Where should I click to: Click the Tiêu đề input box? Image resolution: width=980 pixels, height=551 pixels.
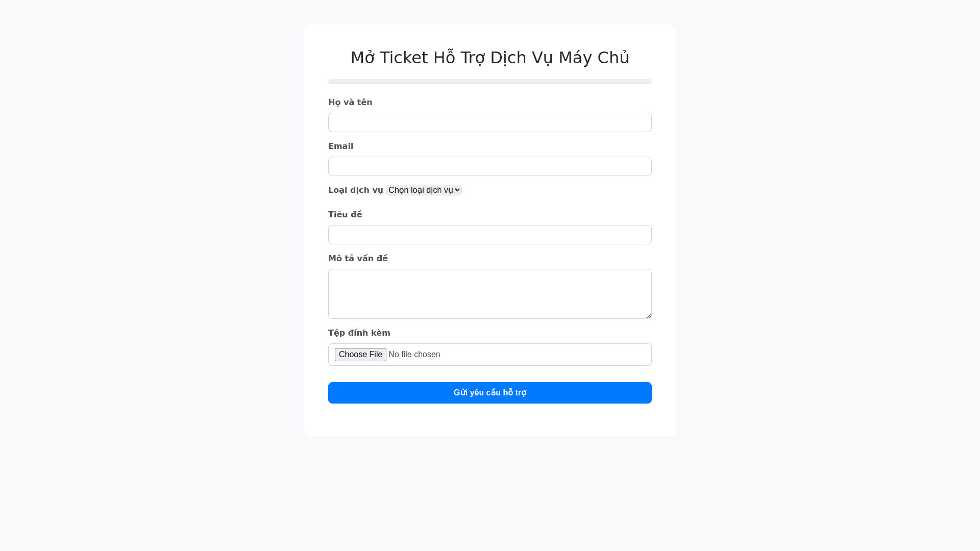(x=489, y=235)
